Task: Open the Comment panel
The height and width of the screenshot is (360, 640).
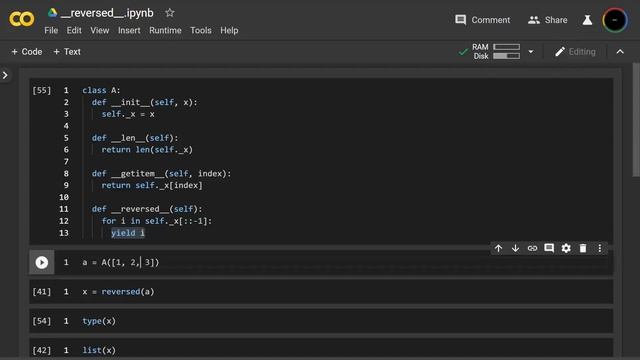Action: 482,20
